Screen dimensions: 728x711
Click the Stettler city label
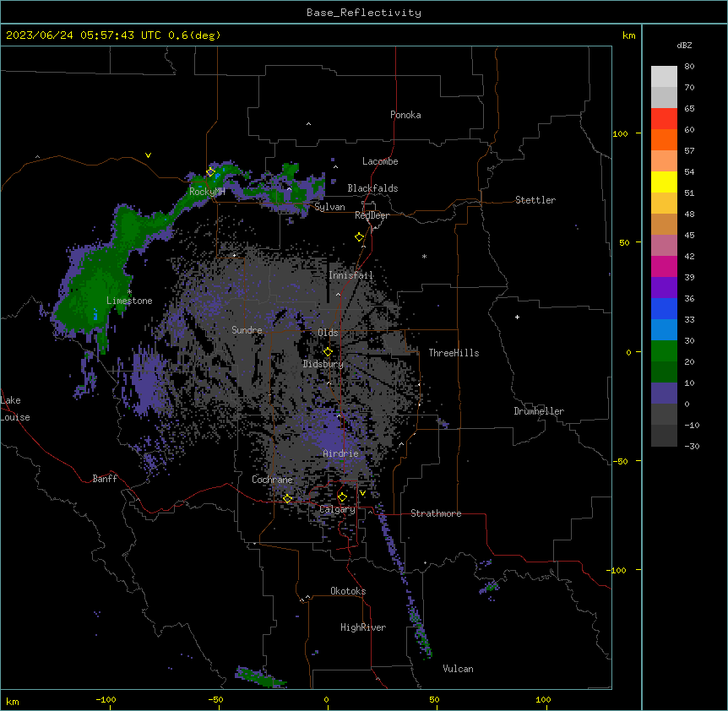pos(535,200)
